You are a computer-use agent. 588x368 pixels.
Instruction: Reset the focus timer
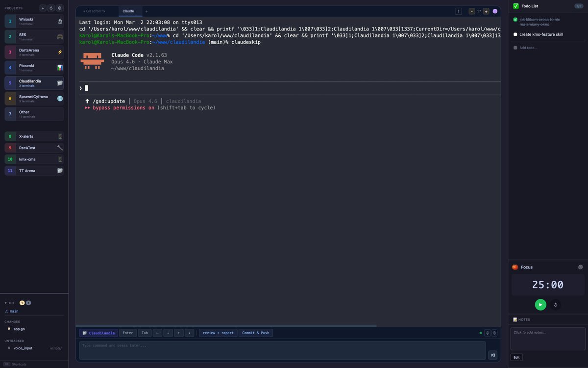click(555, 305)
